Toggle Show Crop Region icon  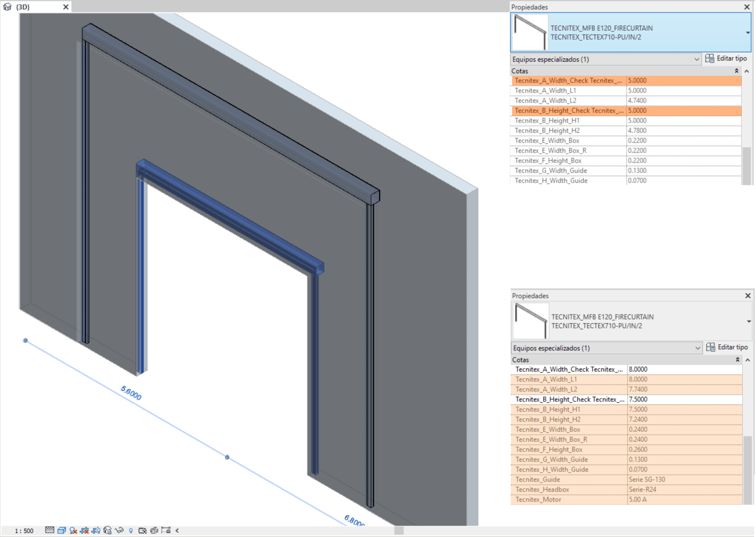point(96,530)
